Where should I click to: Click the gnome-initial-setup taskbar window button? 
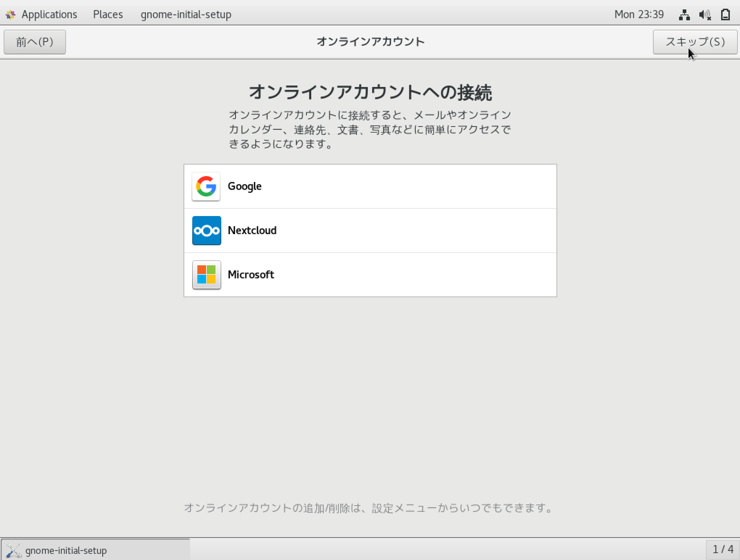95,550
